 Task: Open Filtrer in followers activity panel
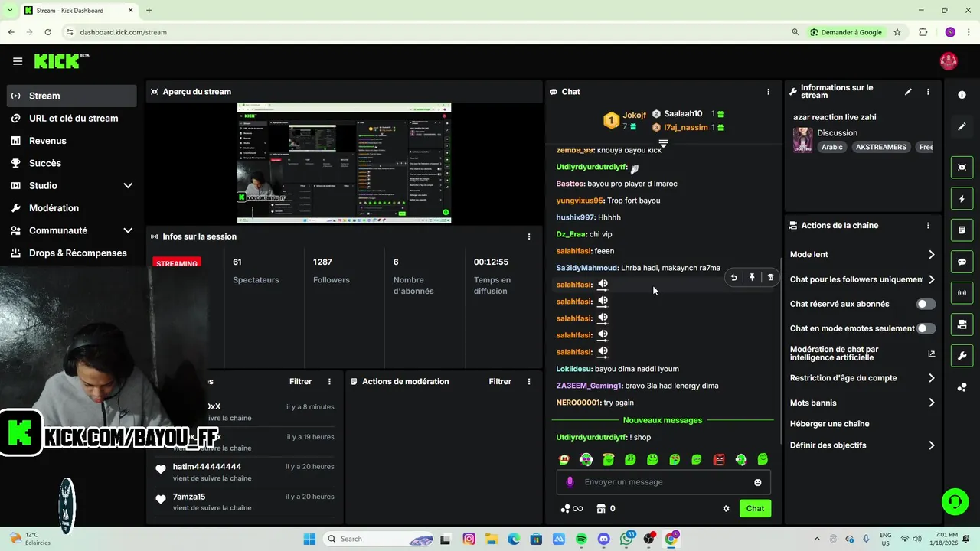pyautogui.click(x=301, y=381)
